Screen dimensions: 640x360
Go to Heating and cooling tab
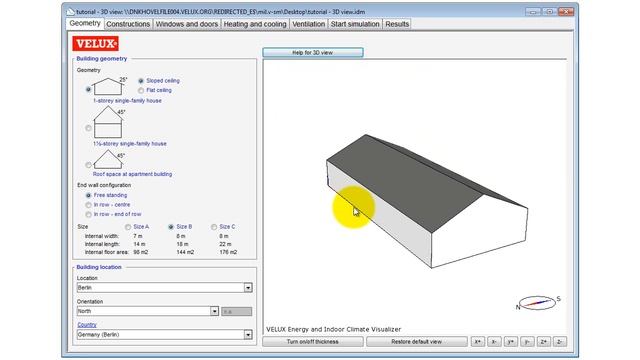point(255,24)
